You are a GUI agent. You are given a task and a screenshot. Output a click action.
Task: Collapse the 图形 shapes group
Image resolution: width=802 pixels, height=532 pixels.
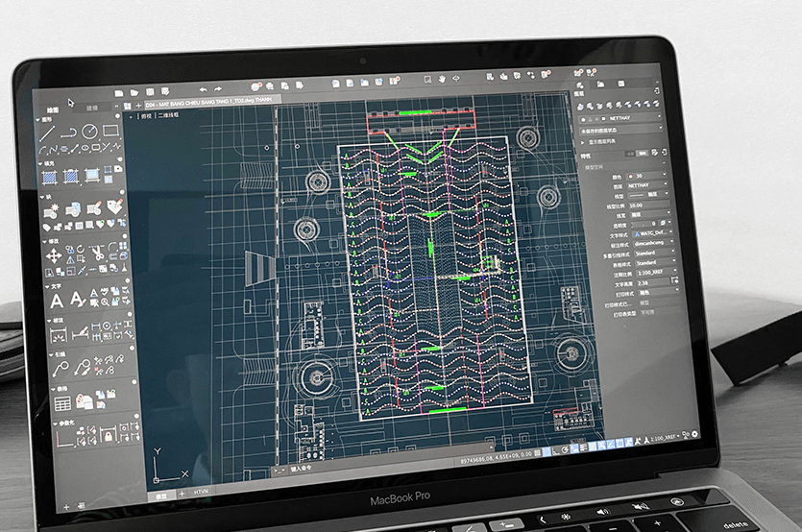click(37, 120)
